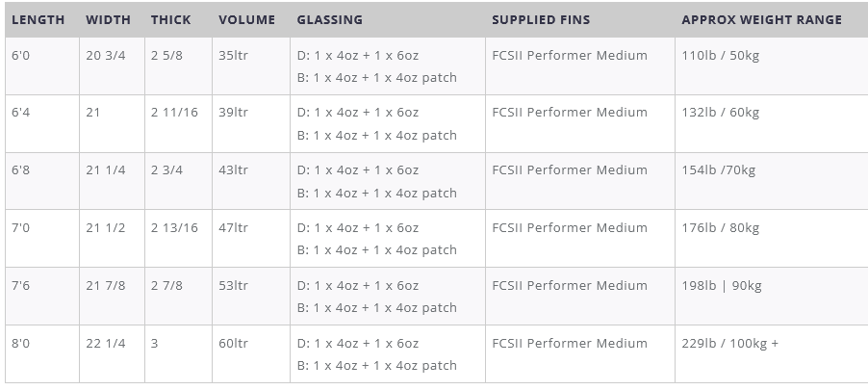Select the 2 11/16 thickness cell
The height and width of the screenshot is (390, 868).
coord(174,113)
